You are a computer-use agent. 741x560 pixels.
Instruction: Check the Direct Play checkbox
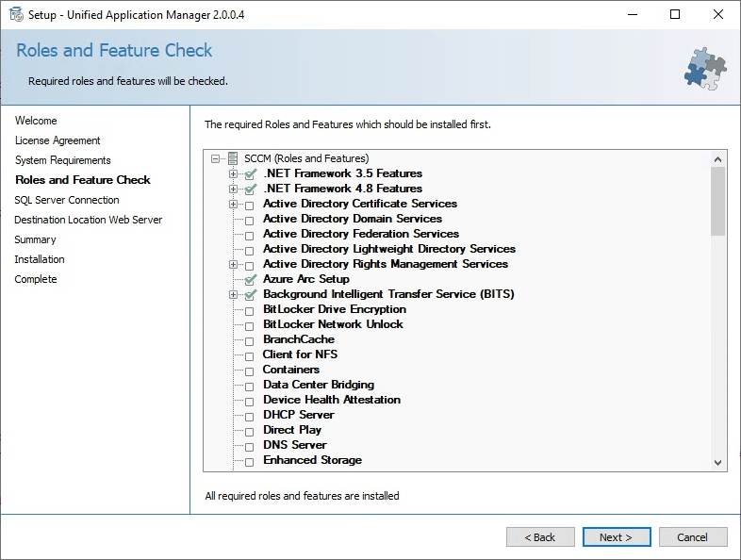pyautogui.click(x=250, y=432)
